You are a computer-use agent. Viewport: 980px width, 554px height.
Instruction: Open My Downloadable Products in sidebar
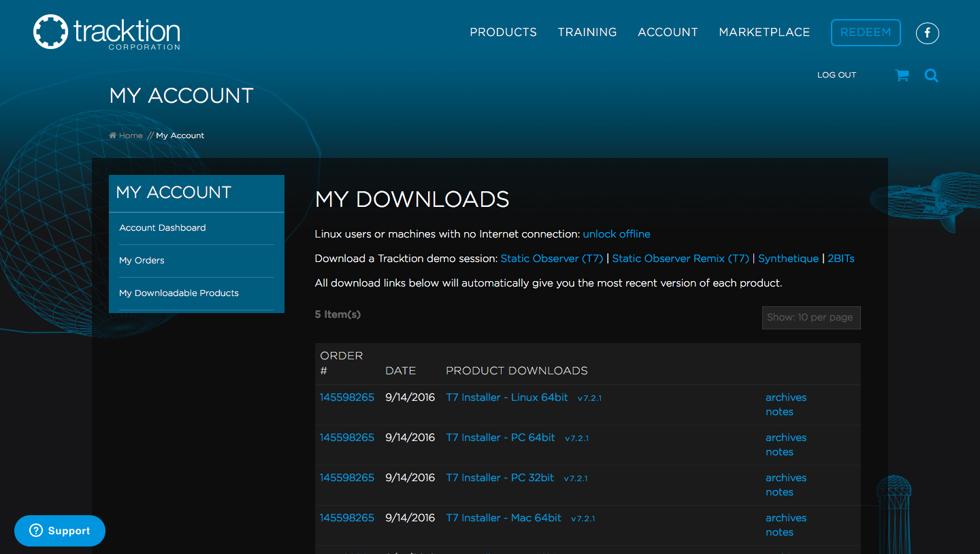(x=178, y=293)
